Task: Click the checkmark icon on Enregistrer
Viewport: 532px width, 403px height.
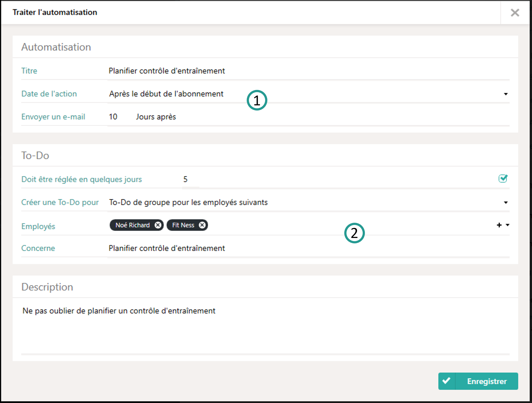Action: click(446, 381)
